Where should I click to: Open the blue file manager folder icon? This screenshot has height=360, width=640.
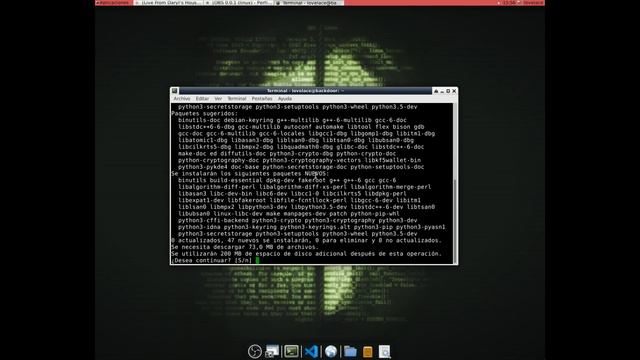(350, 351)
